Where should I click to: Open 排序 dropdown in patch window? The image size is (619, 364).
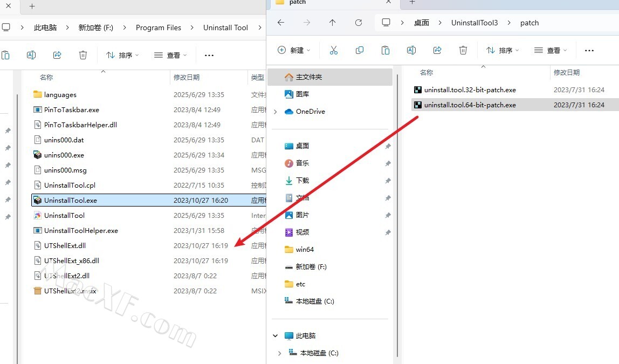point(502,50)
